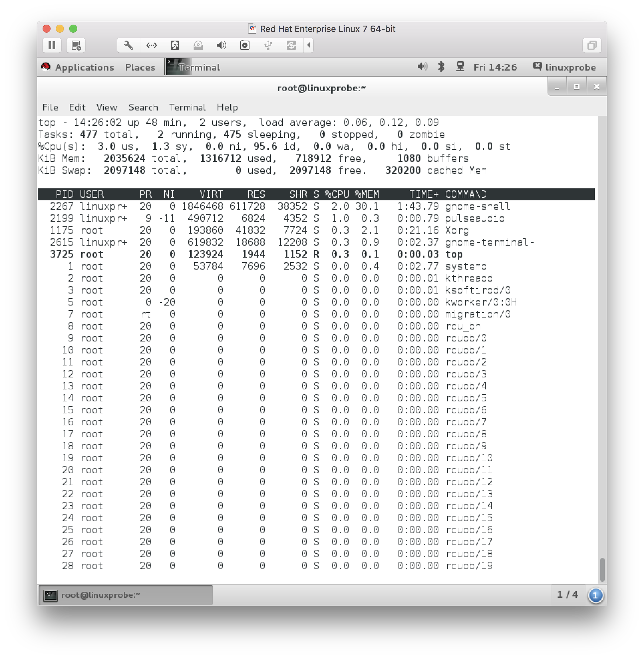Open the Terminal menu in menubar

[187, 107]
